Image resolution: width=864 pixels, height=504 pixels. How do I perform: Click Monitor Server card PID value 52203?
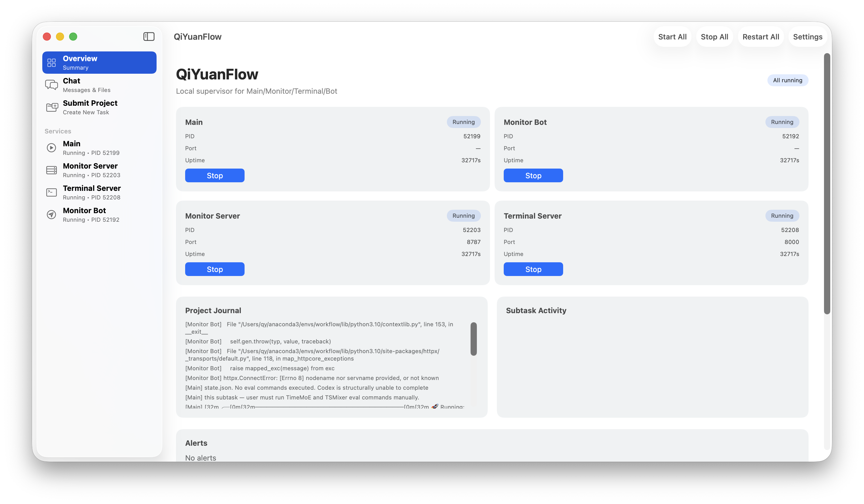pos(471,230)
